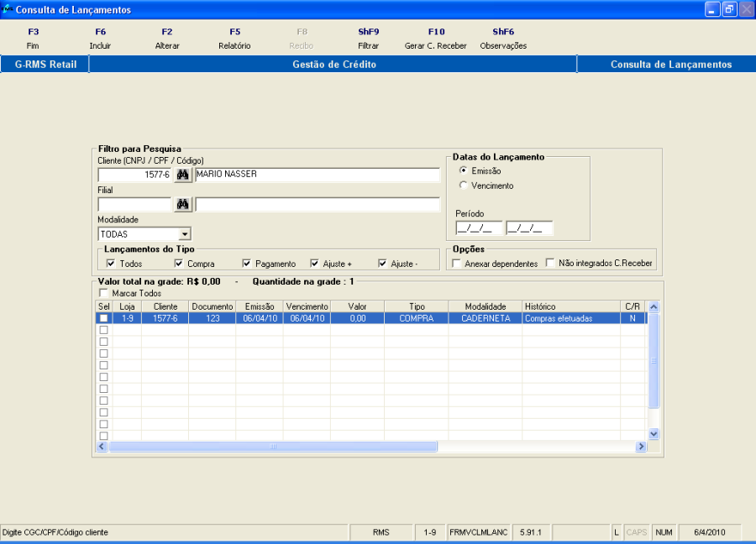The image size is (756, 544).
Task: Uncheck the Todos checkbox
Action: pos(111,264)
